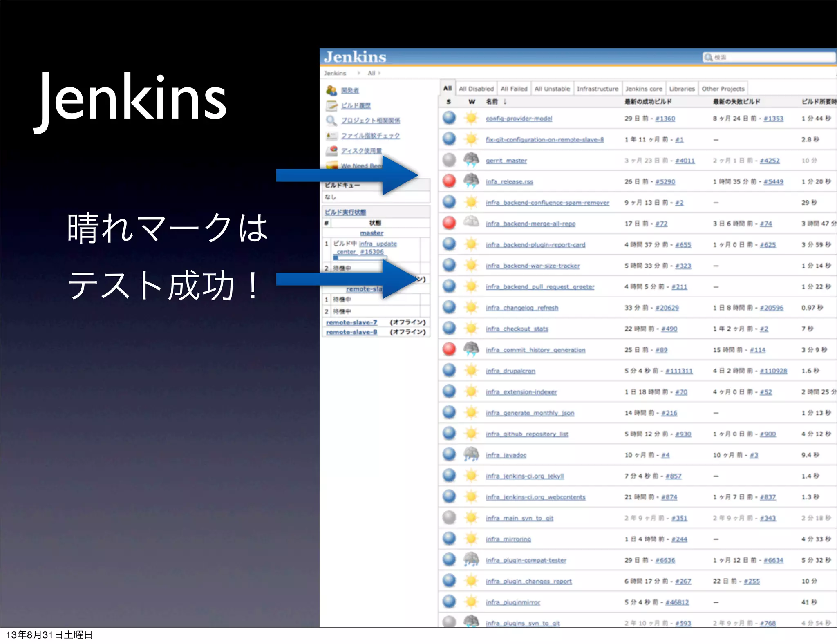
Task: Open the infra_backend-plugin-report-card job
Action: (x=535, y=245)
